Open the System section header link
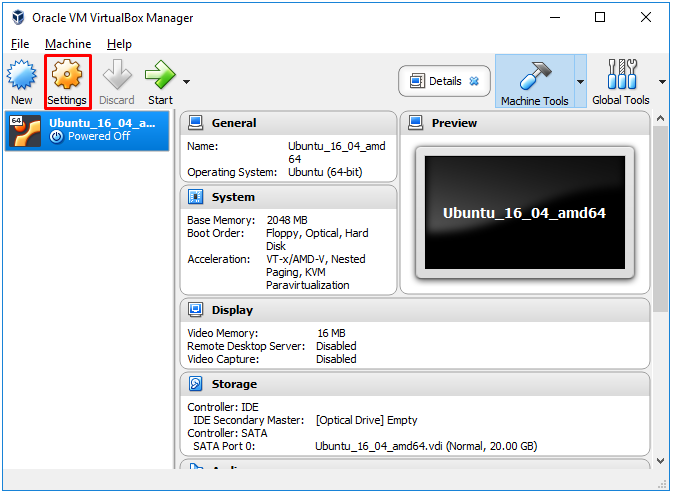674x496 pixels. click(x=233, y=197)
